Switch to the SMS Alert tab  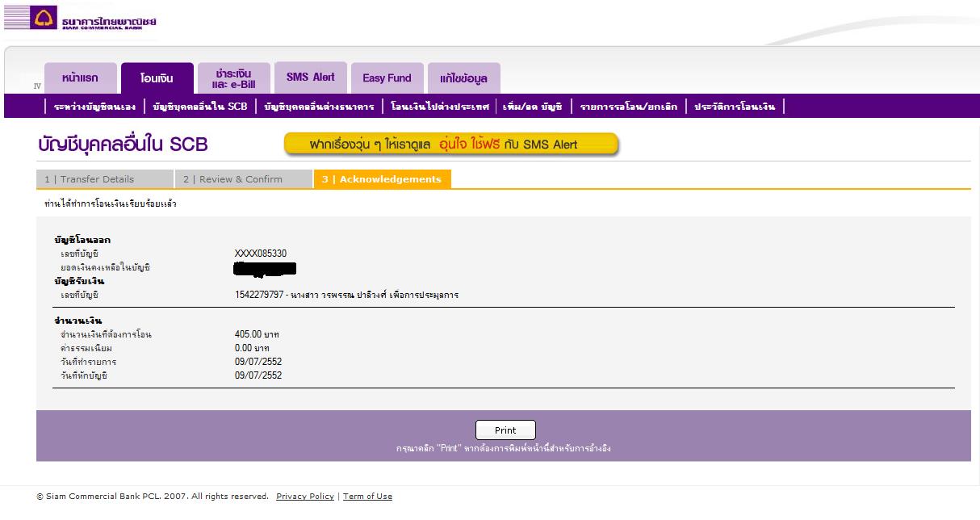pyautogui.click(x=310, y=78)
